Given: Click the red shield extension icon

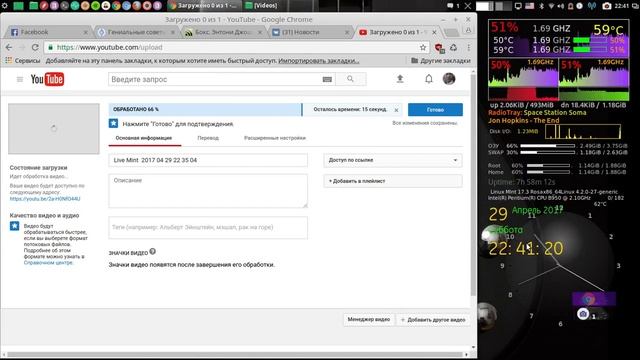Looking at the screenshot, I should (439, 48).
